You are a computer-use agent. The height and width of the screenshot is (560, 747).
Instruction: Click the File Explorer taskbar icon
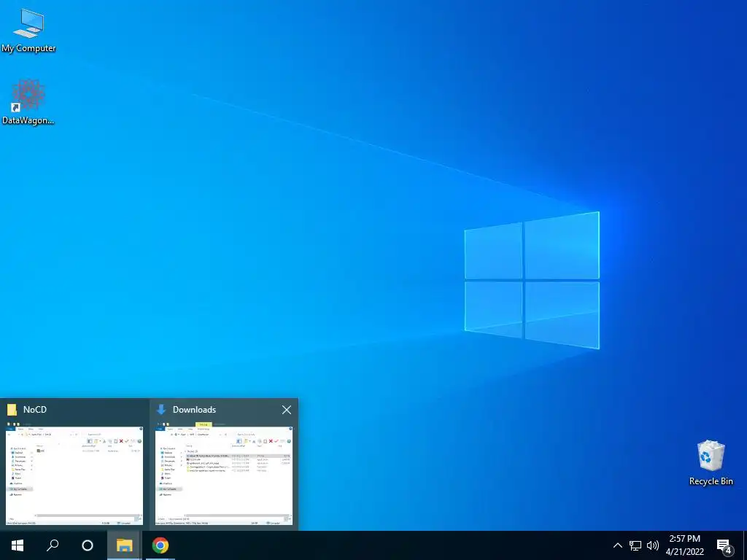124,545
